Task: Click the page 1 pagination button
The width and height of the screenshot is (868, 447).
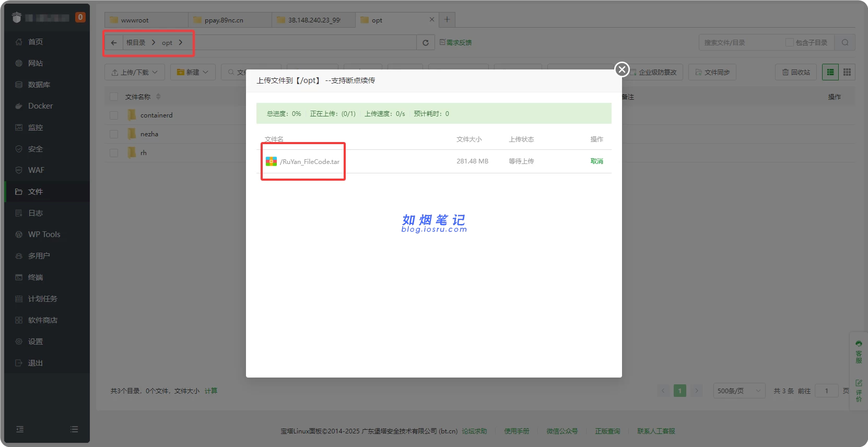Action: [x=680, y=391]
